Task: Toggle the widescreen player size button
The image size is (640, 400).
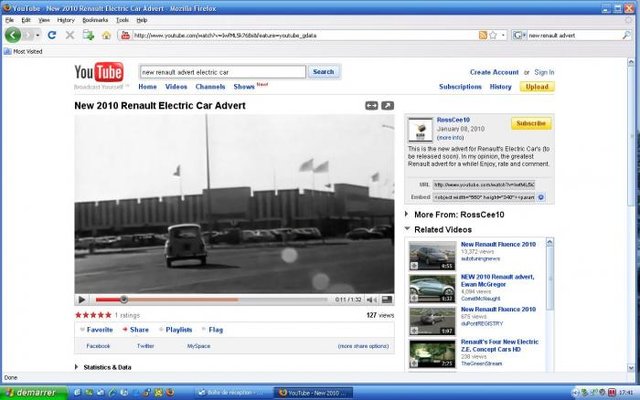Action: 370,105
